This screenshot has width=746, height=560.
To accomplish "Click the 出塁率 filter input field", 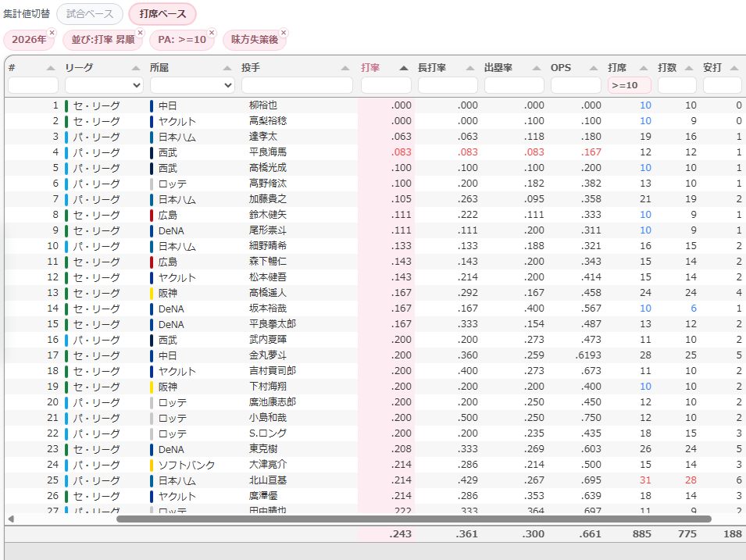I will coord(514,85).
